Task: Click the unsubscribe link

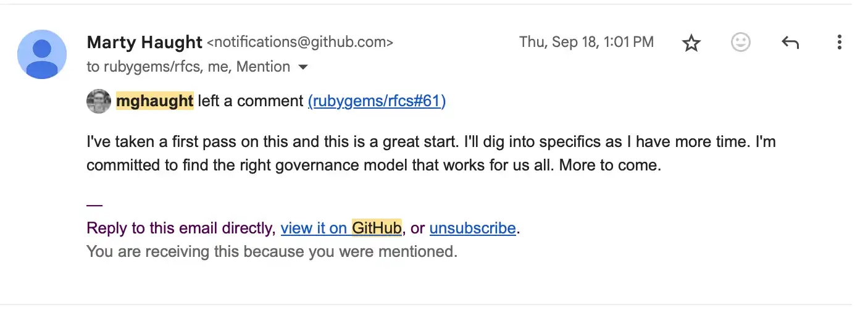Action: click(472, 228)
